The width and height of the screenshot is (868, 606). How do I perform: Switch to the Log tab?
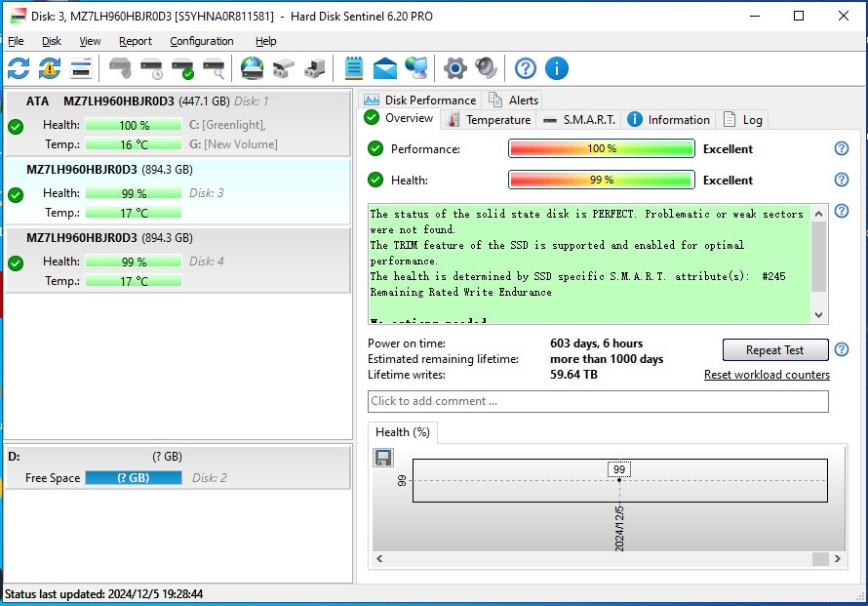point(743,120)
